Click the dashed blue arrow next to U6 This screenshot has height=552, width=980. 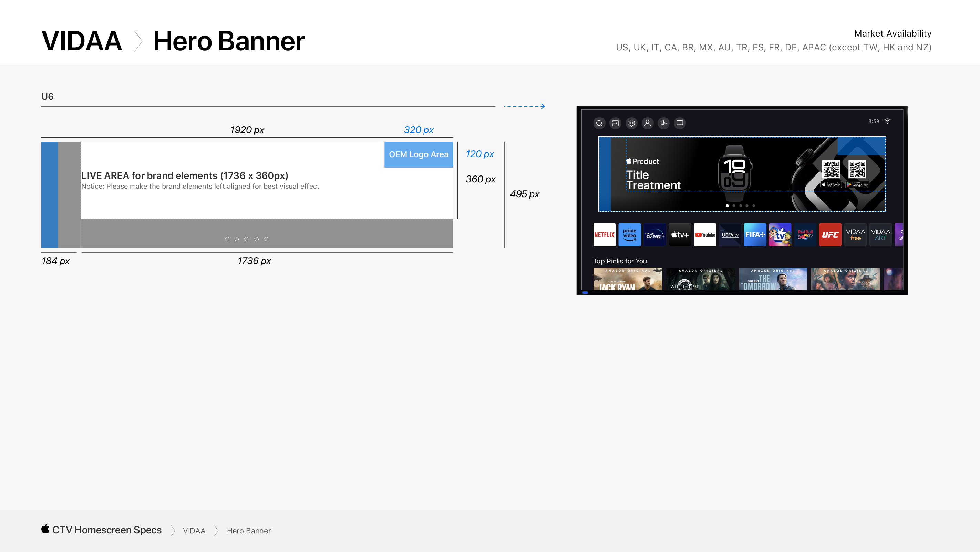point(524,106)
